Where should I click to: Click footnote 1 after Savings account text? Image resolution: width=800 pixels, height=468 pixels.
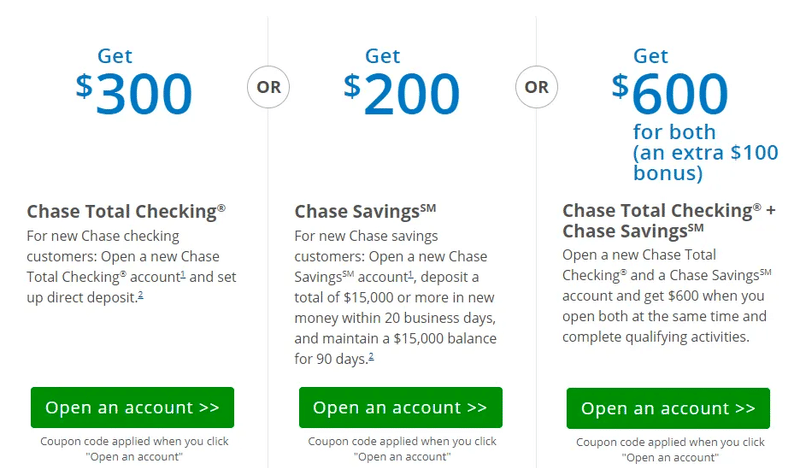click(410, 275)
